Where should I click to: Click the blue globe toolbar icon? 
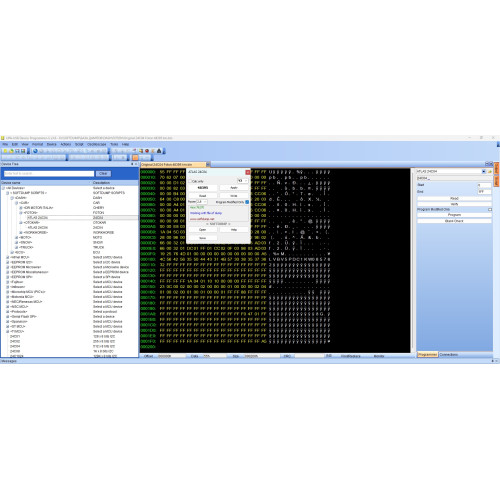(x=35, y=151)
